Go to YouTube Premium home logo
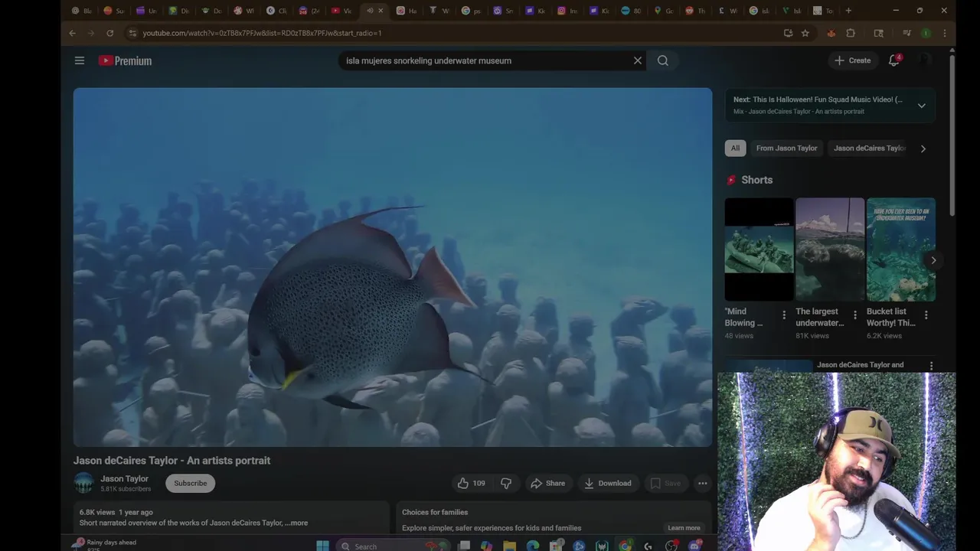The image size is (980, 551). (125, 60)
